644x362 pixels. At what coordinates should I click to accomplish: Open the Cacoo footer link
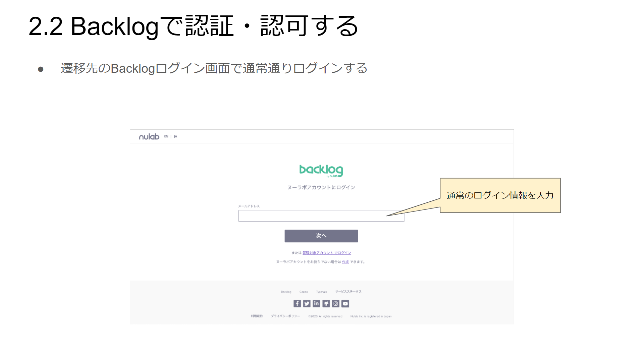[x=304, y=292]
